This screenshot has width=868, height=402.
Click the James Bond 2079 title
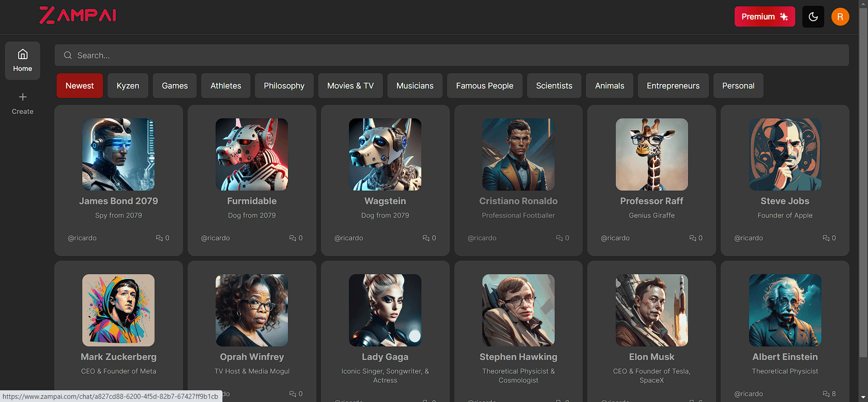click(x=118, y=201)
